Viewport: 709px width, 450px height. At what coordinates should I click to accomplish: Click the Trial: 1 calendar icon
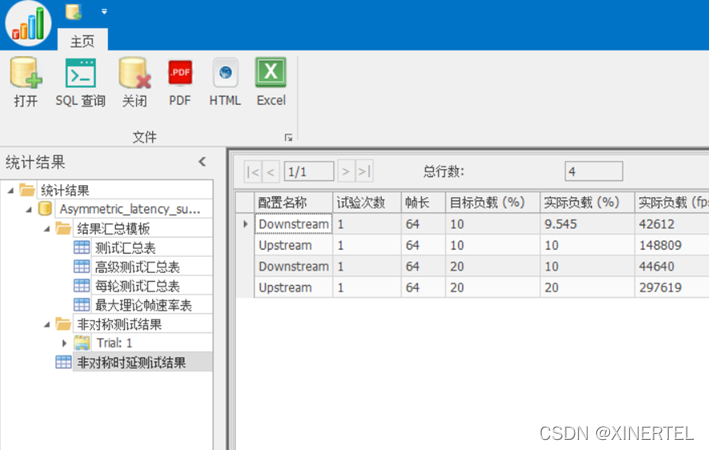click(82, 343)
